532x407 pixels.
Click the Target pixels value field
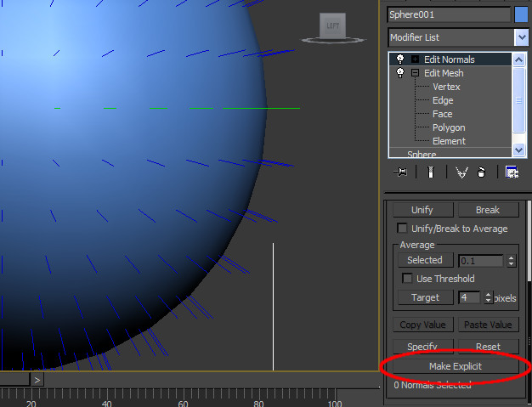click(469, 297)
